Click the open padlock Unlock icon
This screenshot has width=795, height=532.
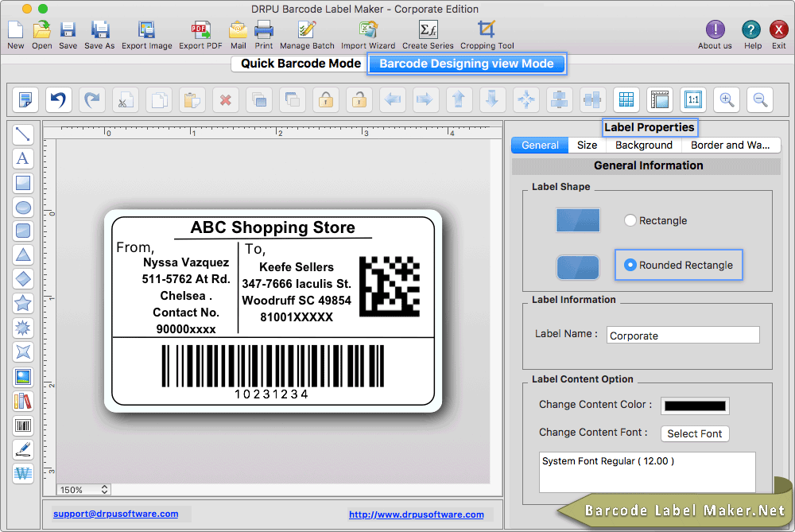point(359,99)
